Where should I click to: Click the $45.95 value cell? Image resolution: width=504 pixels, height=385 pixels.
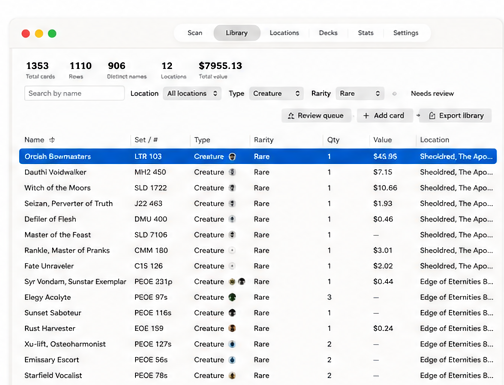tap(385, 156)
